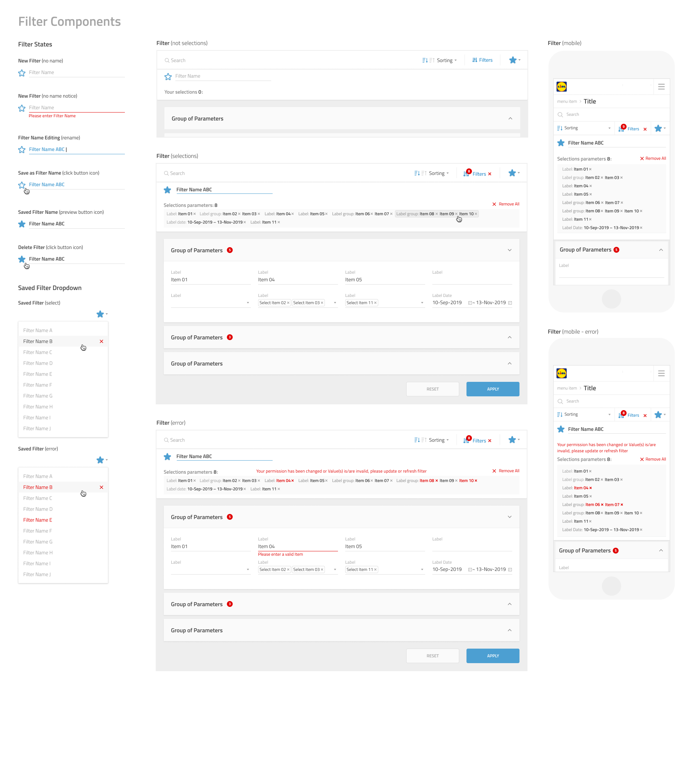Click the hamburger menu icon in the top mobile preview

pos(661,87)
